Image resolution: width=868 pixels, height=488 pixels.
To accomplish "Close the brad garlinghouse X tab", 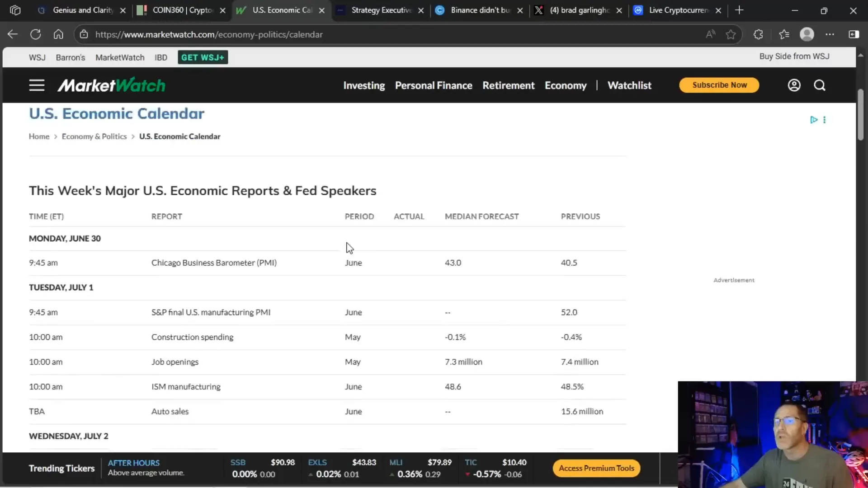I will click(619, 10).
